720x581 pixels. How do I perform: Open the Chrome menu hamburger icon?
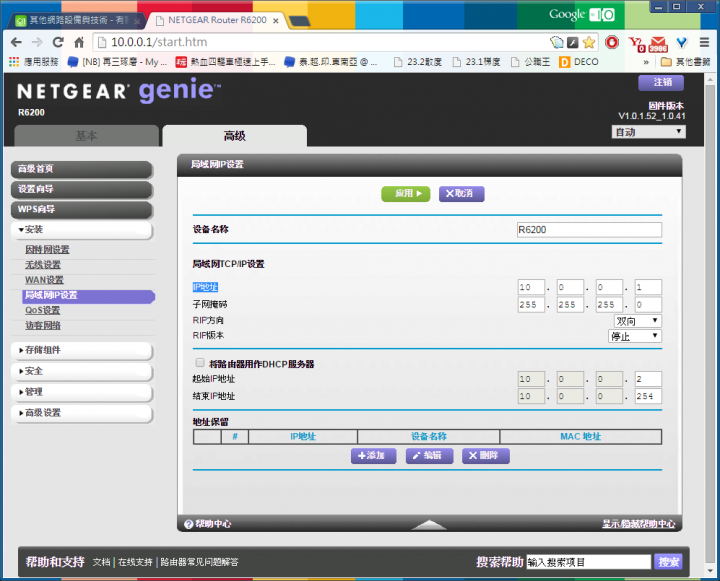[x=704, y=42]
